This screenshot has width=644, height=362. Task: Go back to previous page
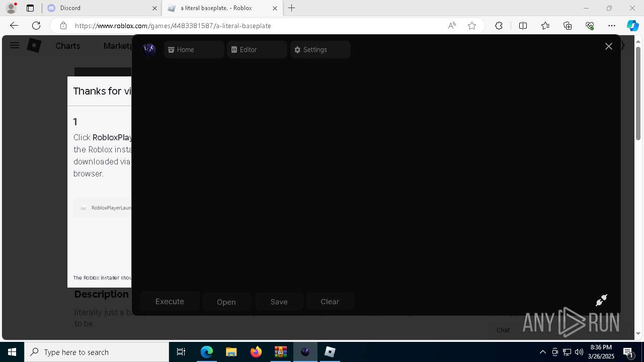point(14,26)
